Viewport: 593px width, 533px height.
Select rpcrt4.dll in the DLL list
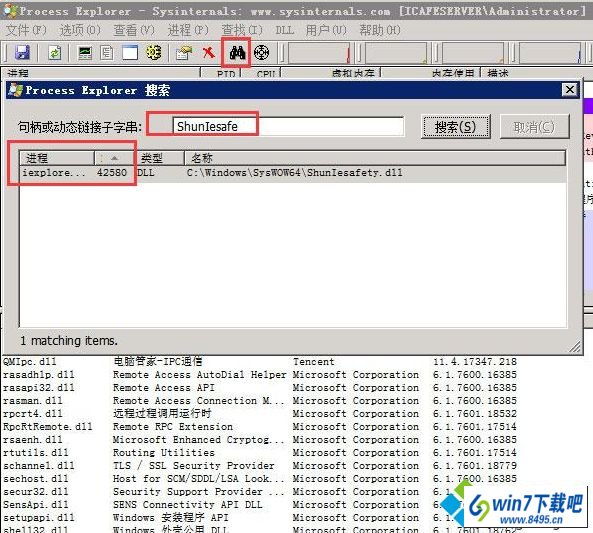point(33,414)
